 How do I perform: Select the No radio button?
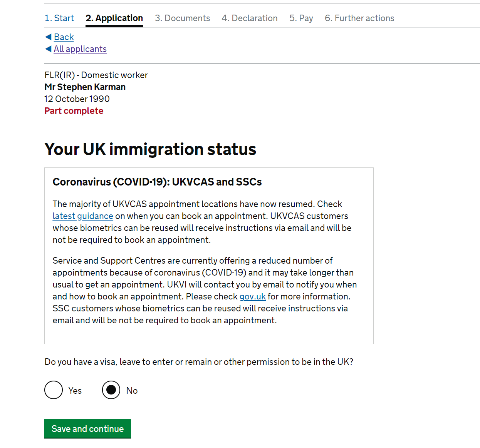tap(111, 390)
